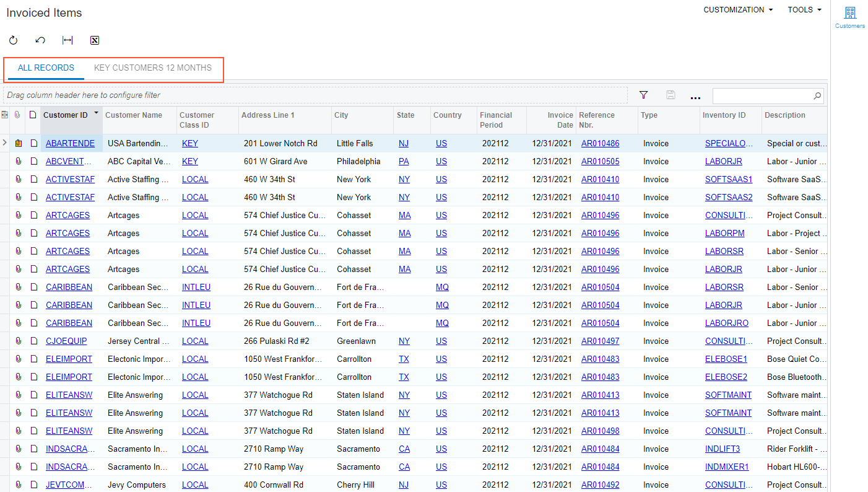Image resolution: width=868 pixels, height=492 pixels.
Task: Click the Customer ID column sort arrow
Action: (x=97, y=114)
